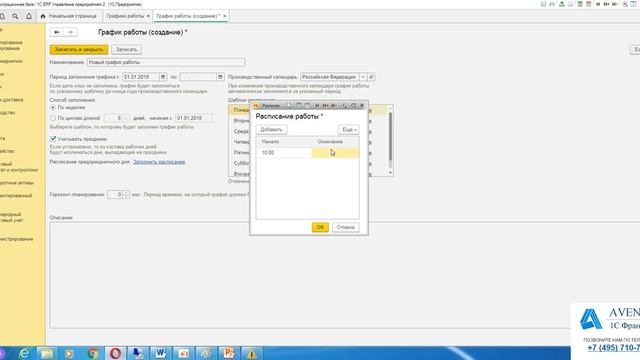
Task: Open calendar picker for period start date
Action: (x=163, y=77)
